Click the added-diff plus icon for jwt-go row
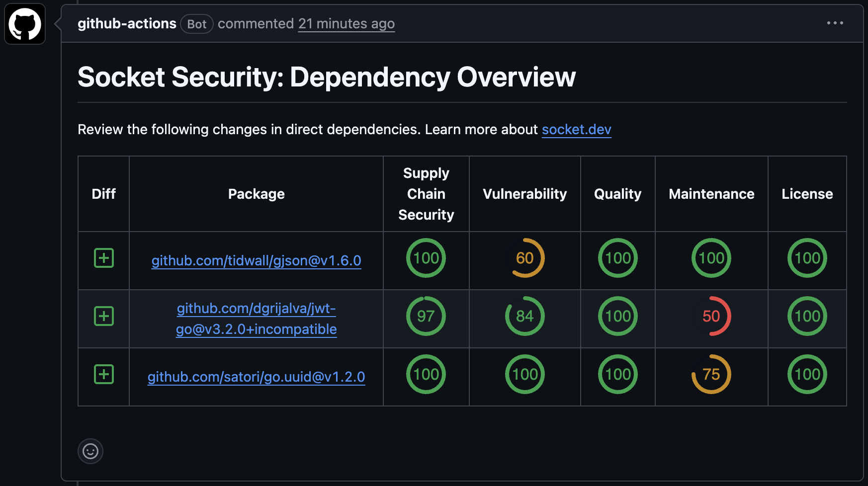This screenshot has width=868, height=486. coord(104,316)
